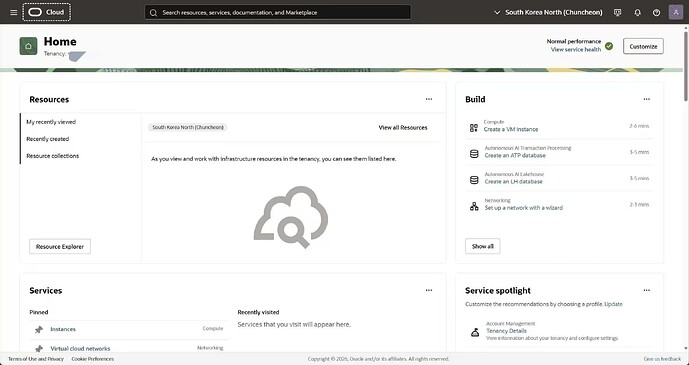Click the search magnifier icon
Viewport: 689px width, 365px height.
[153, 13]
